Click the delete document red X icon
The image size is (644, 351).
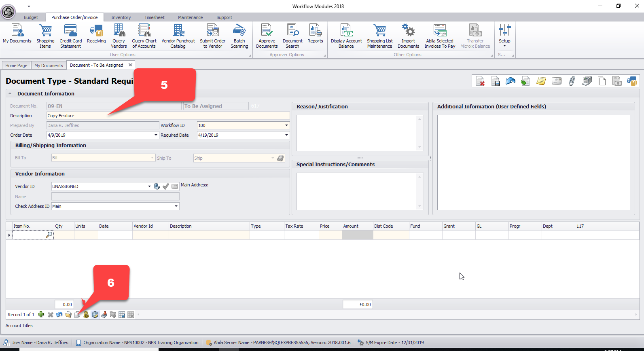[480, 81]
